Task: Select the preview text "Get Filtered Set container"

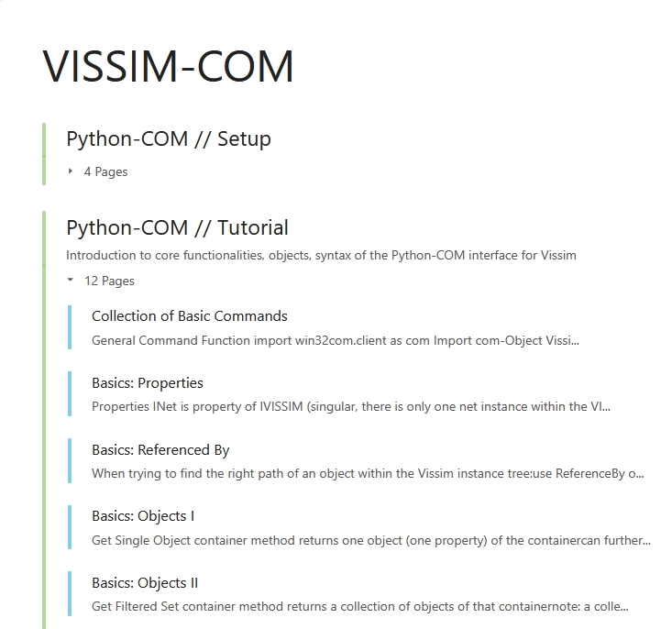Action: tap(359, 607)
